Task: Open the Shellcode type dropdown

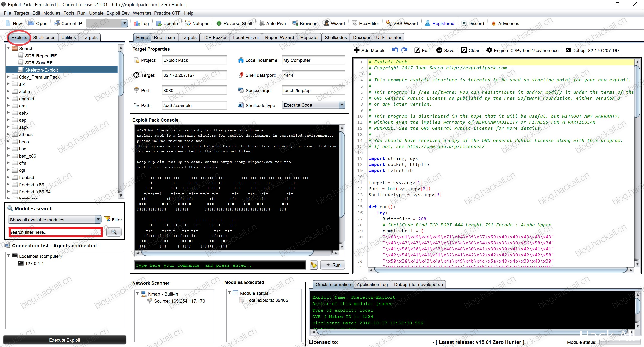Action: 342,105
